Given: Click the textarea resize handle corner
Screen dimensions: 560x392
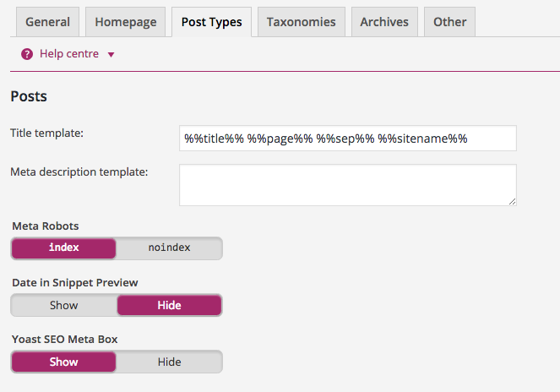Looking at the screenshot, I should point(512,201).
